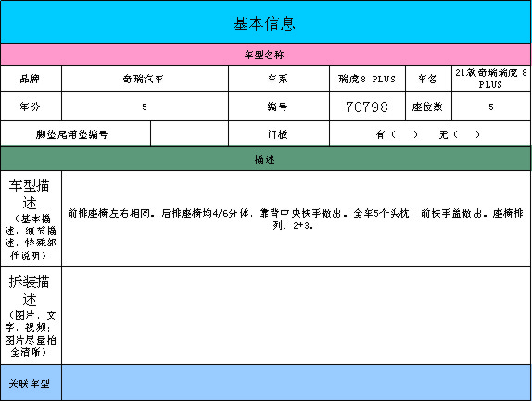Screen dimensions: 532x401
Task: Click the empty 拆装描述 content cell
Action: pyautogui.click(x=297, y=315)
